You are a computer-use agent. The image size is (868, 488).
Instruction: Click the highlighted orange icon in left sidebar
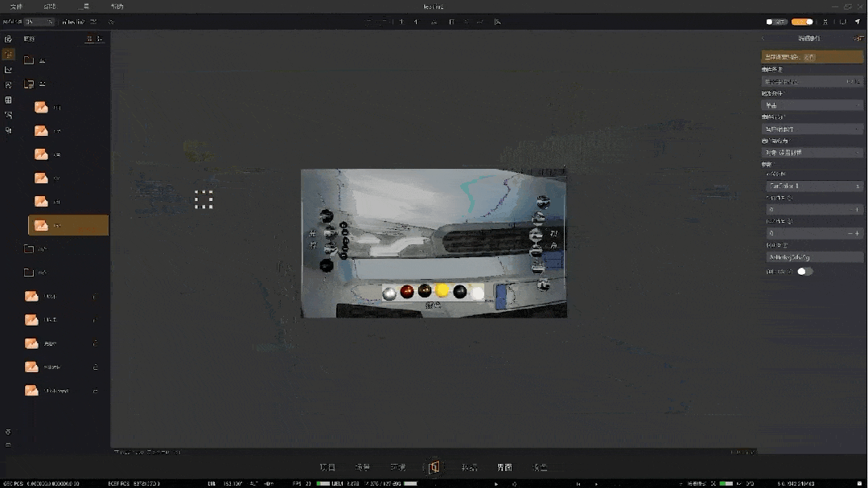tap(8, 54)
